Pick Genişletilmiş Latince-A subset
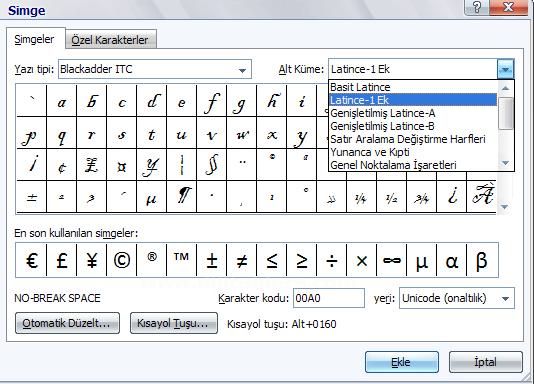 (413, 113)
